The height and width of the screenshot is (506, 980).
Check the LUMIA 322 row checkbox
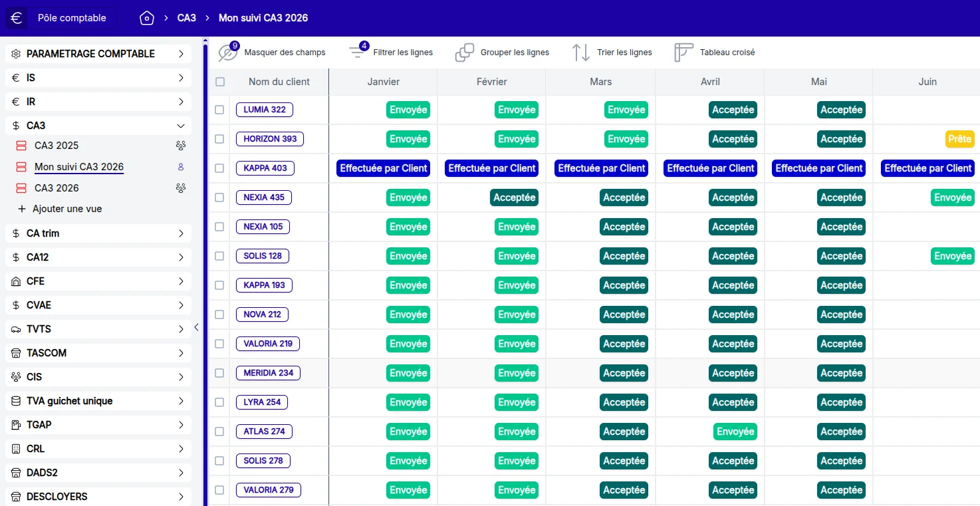point(219,110)
